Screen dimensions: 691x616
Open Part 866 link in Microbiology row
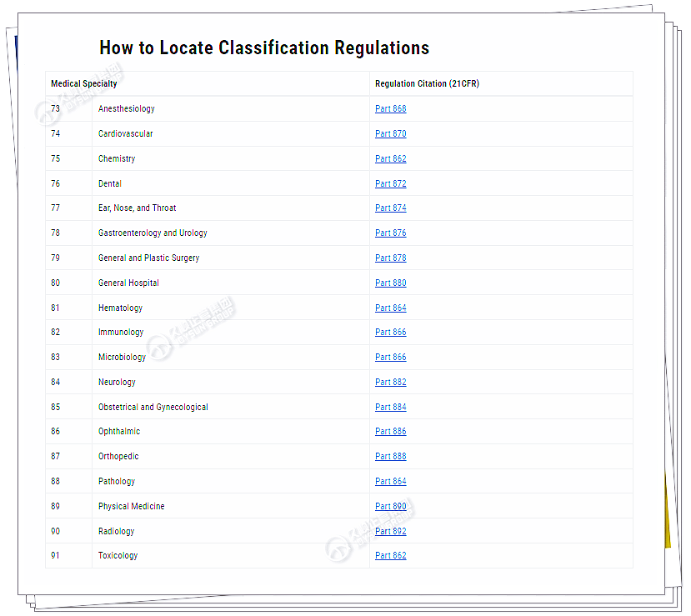click(390, 358)
